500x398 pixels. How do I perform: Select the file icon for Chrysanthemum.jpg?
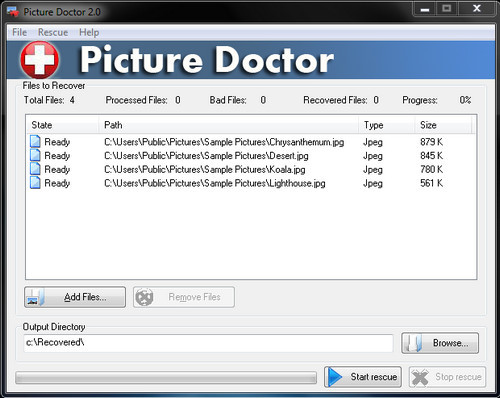click(x=35, y=142)
